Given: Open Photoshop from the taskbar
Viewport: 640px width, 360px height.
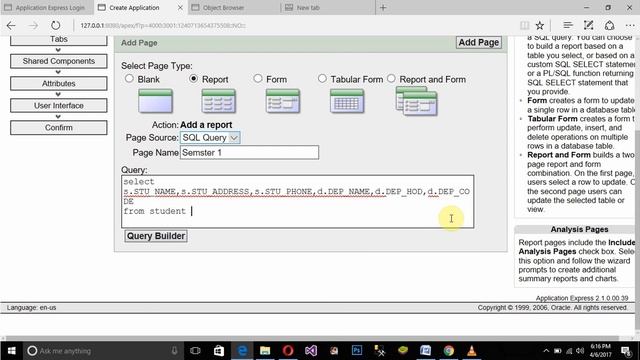Looking at the screenshot, I should coord(357,351).
